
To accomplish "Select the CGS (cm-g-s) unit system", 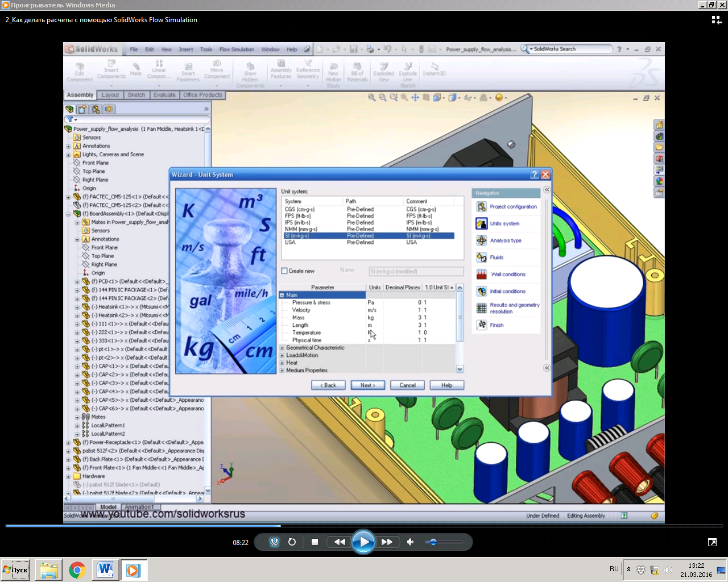I will [x=369, y=209].
